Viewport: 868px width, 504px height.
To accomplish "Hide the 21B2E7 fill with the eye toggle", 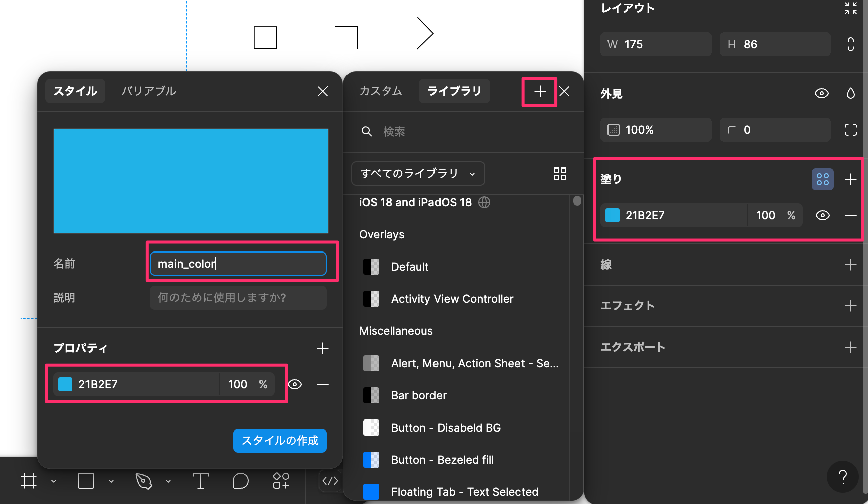I will click(823, 215).
